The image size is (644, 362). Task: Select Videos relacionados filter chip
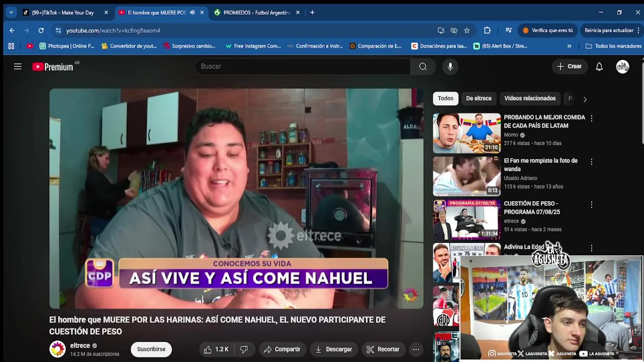click(x=530, y=99)
